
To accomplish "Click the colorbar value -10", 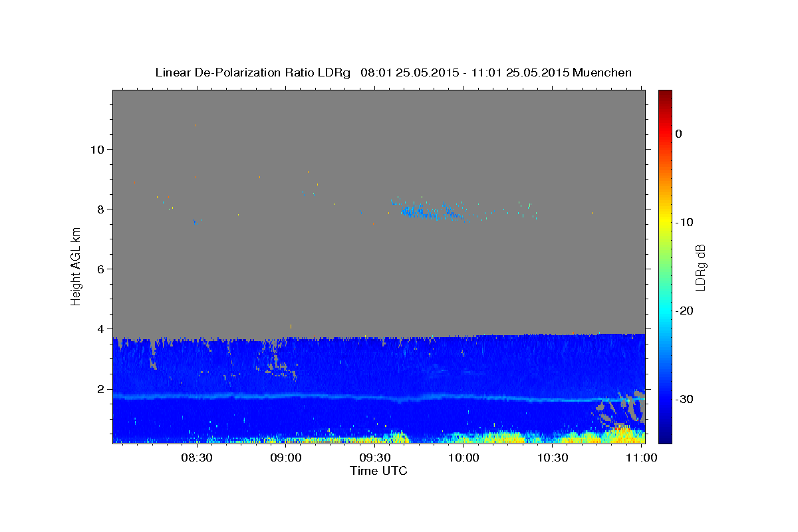I will pos(685,222).
